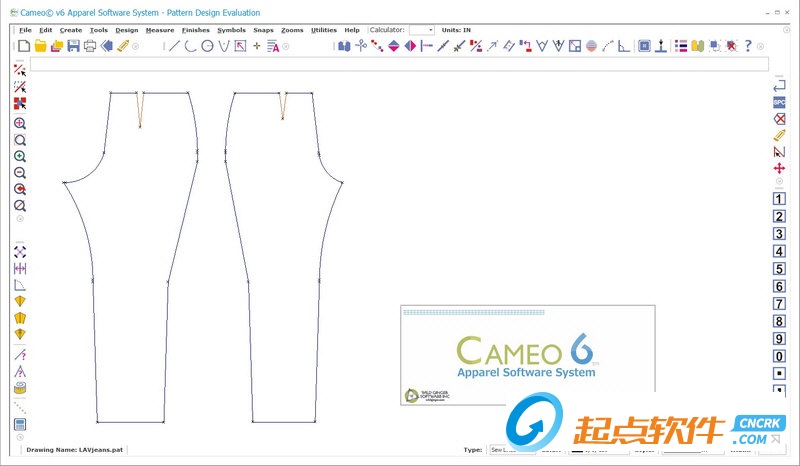This screenshot has height=466, width=800.
Task: Select the move cross-arrows icon on right
Action: click(x=779, y=168)
